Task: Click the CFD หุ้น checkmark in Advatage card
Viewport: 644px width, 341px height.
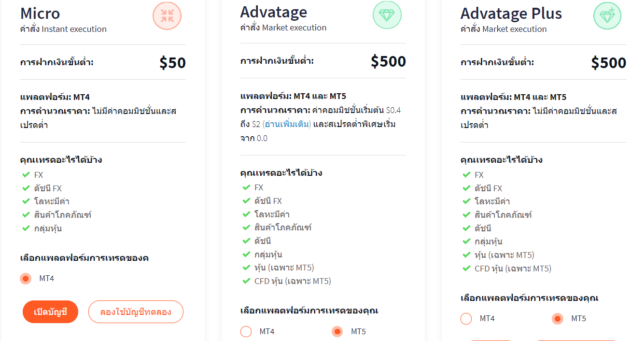Action: coord(246,281)
